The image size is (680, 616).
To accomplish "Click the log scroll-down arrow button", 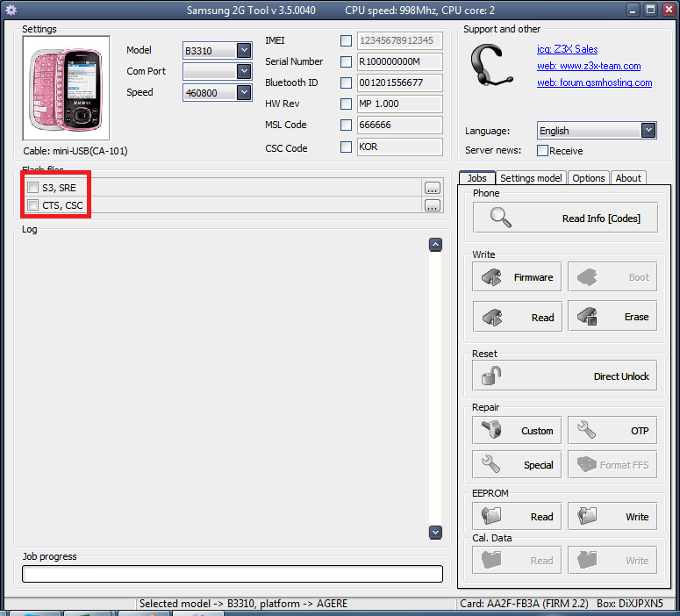I will [435, 532].
